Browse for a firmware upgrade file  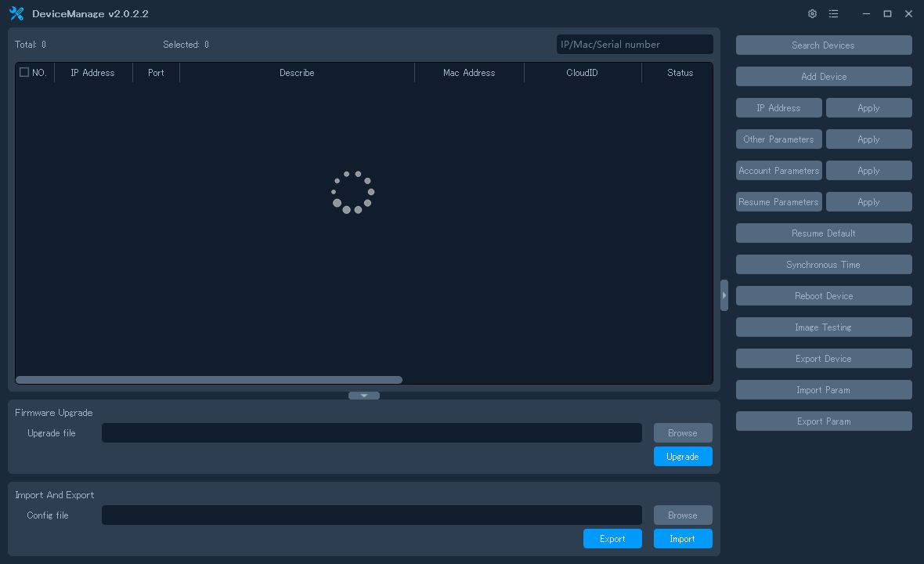pos(682,433)
